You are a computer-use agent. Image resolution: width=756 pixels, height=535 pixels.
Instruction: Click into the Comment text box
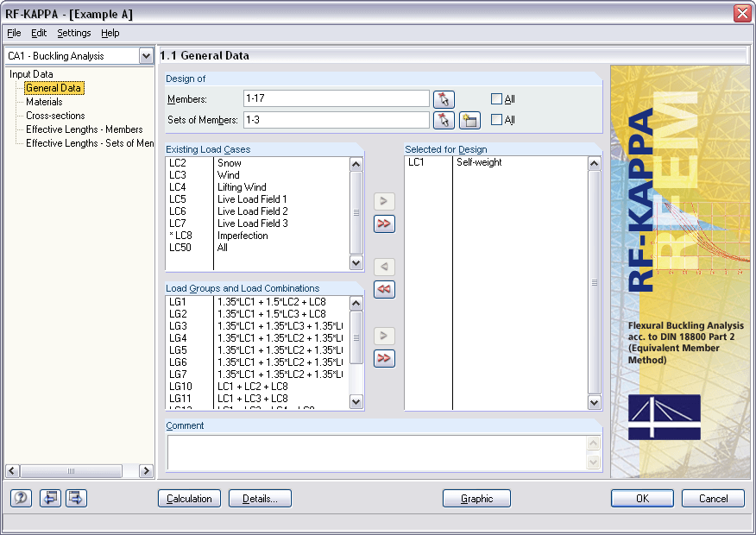coord(376,452)
